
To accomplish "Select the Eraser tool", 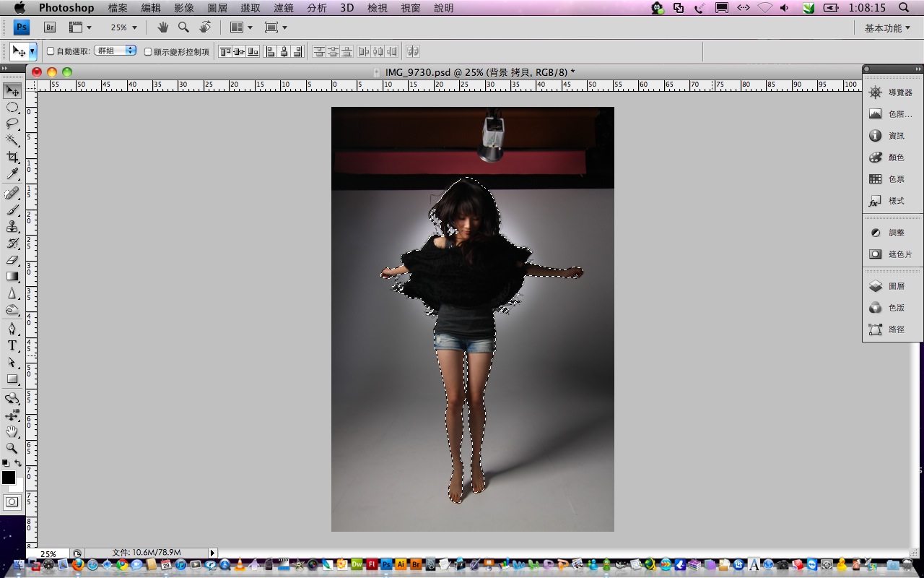I will tap(12, 259).
